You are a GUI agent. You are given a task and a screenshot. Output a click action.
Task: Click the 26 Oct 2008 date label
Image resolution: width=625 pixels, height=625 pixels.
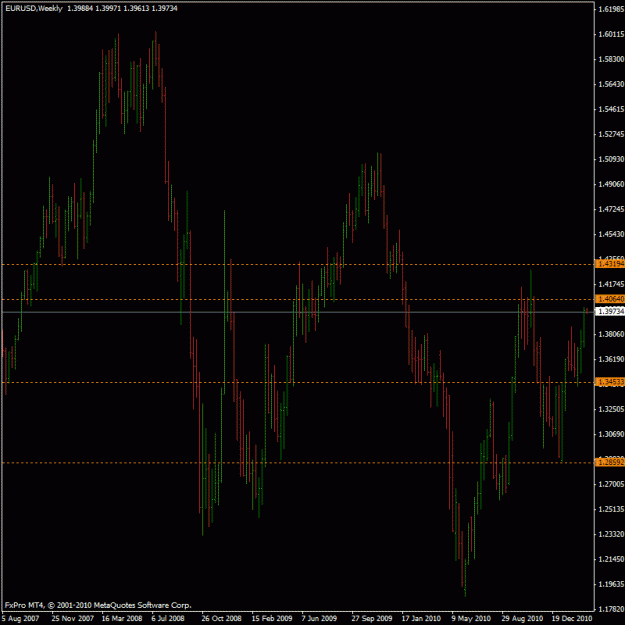pos(221,618)
